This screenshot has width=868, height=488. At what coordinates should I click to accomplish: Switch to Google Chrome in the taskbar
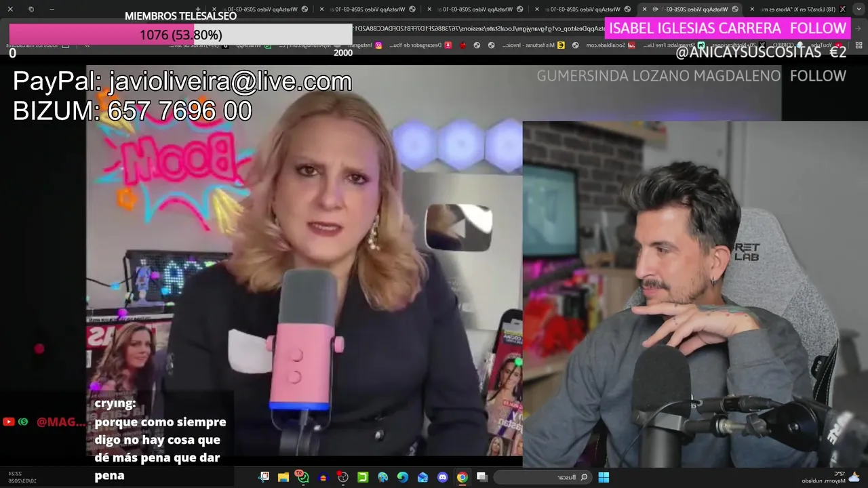pyautogui.click(x=462, y=477)
